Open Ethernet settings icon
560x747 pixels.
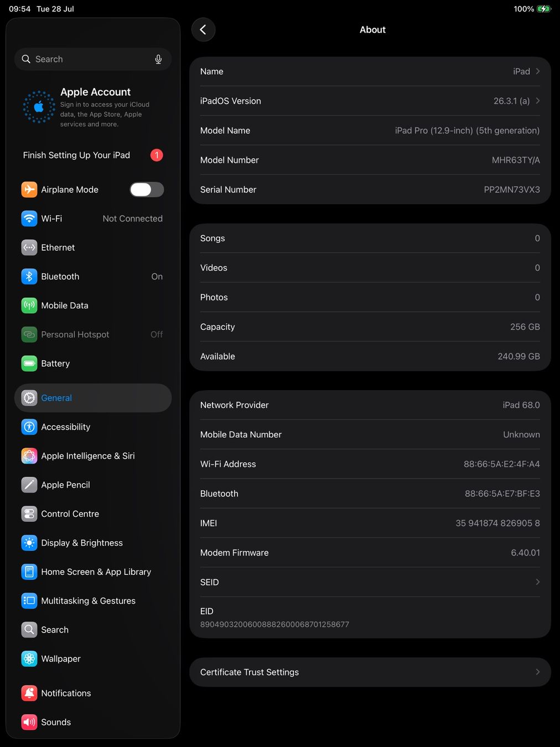(29, 247)
